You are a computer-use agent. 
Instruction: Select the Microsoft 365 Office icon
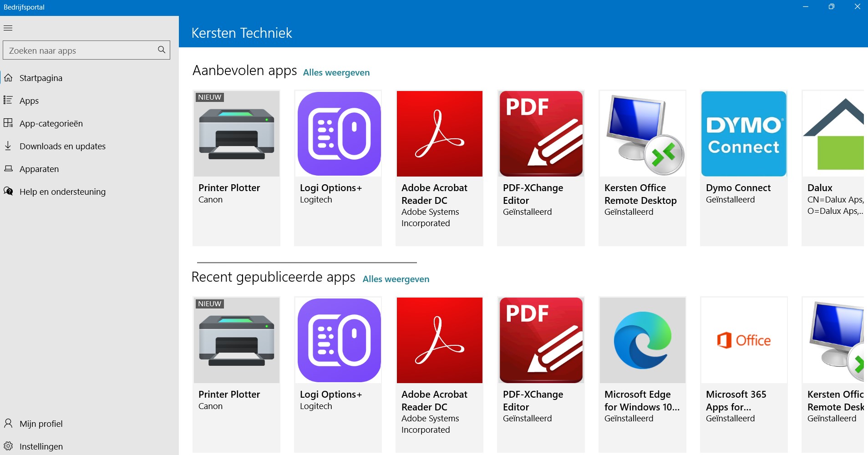coord(744,340)
